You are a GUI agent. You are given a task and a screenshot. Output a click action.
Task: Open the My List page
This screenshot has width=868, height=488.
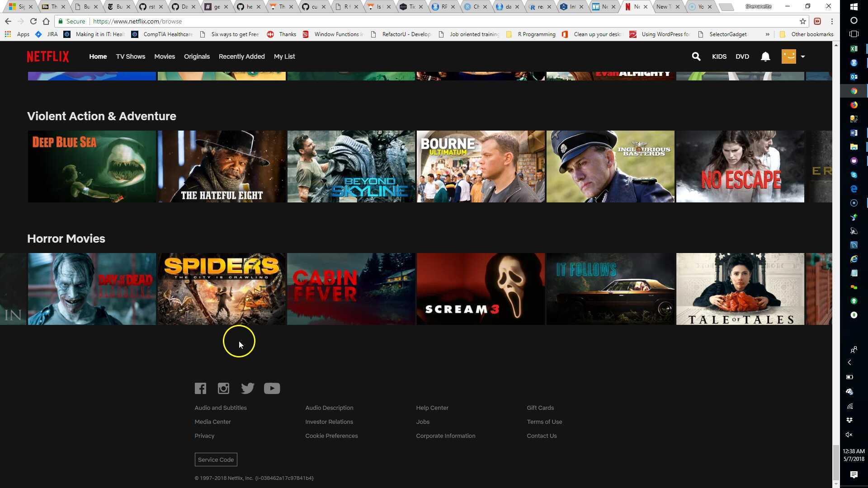284,56
